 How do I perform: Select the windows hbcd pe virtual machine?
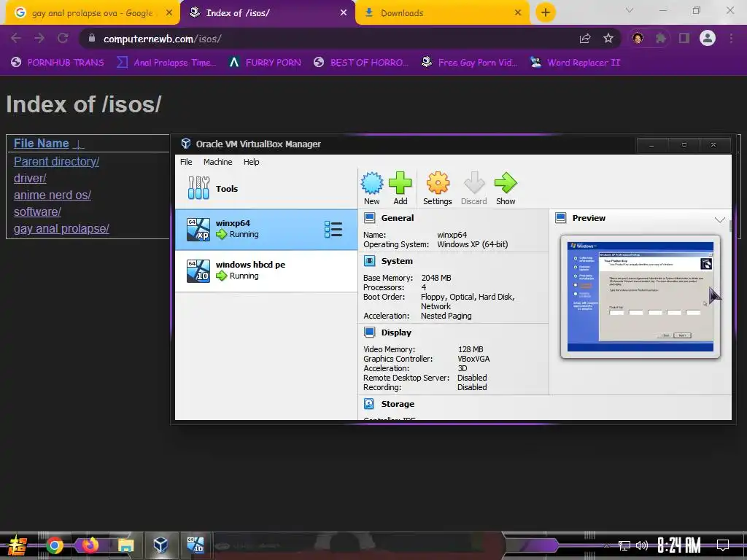point(266,271)
